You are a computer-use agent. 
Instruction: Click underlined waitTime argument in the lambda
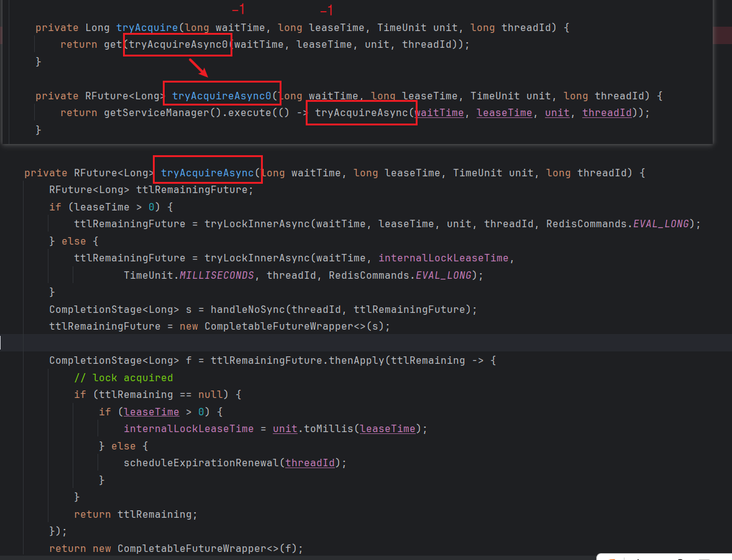439,113
